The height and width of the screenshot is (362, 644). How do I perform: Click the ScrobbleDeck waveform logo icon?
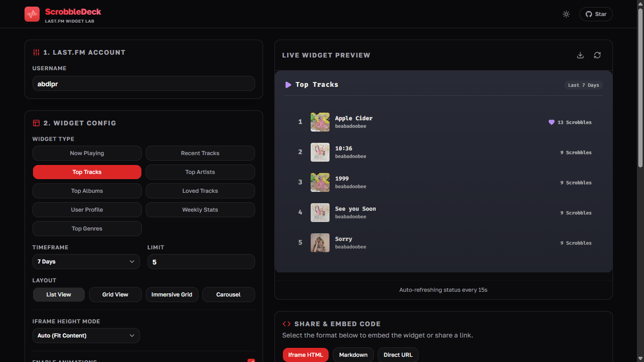(x=32, y=14)
